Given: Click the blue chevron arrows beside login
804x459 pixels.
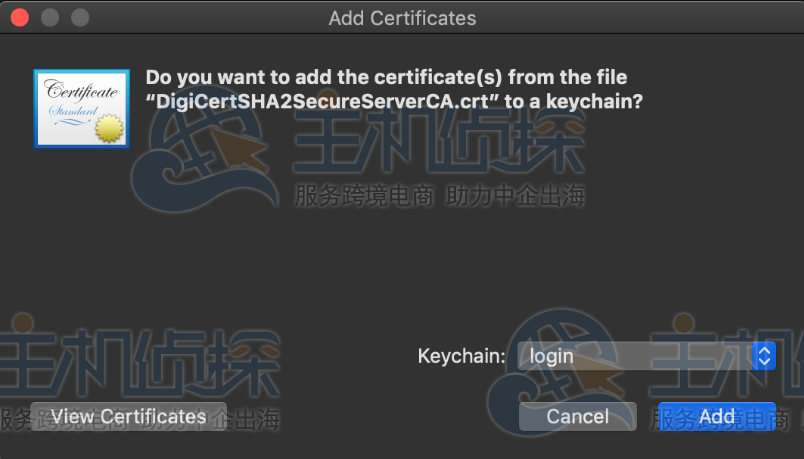Looking at the screenshot, I should [764, 356].
